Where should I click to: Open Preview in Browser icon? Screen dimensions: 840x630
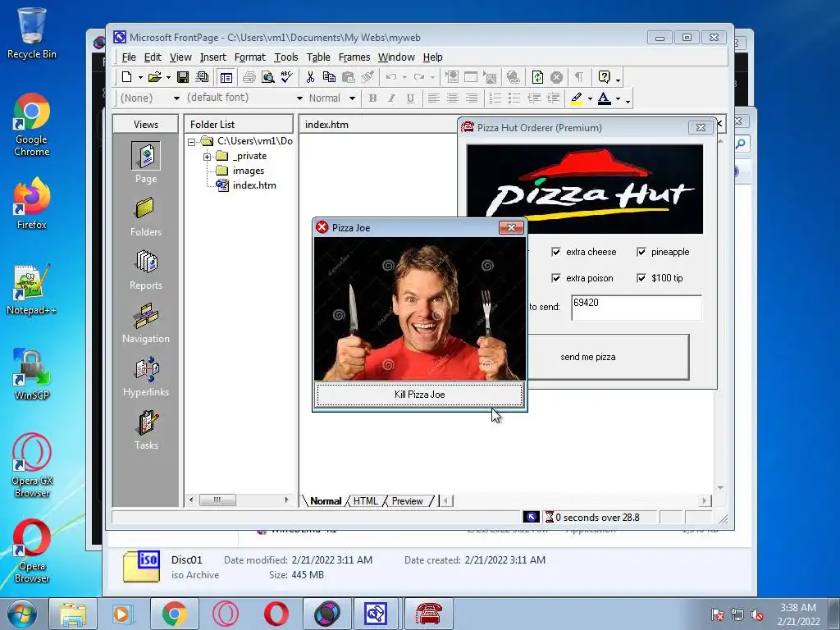pyautogui.click(x=268, y=77)
